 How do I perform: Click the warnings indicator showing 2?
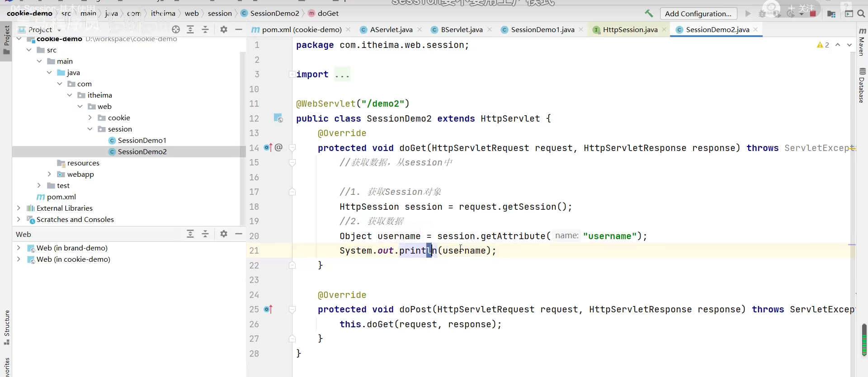823,45
